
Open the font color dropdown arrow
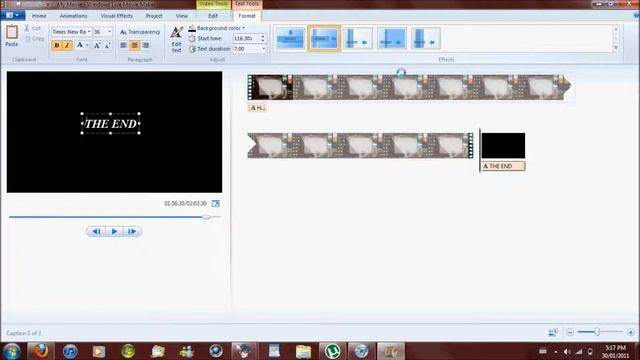[x=87, y=45]
